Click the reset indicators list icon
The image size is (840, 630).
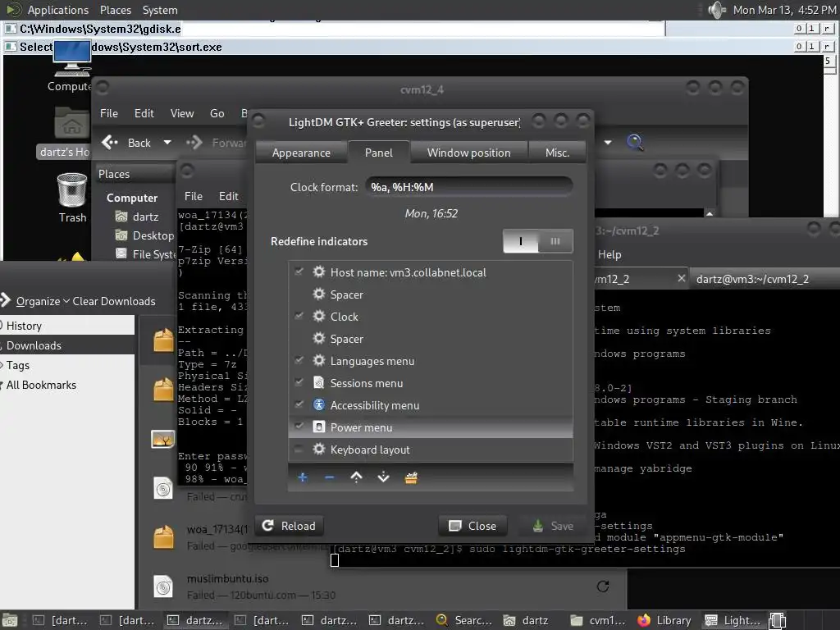tap(411, 477)
